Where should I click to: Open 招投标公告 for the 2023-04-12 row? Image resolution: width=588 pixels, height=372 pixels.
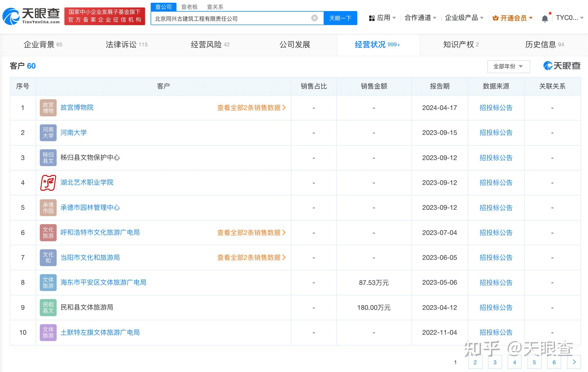tap(496, 308)
